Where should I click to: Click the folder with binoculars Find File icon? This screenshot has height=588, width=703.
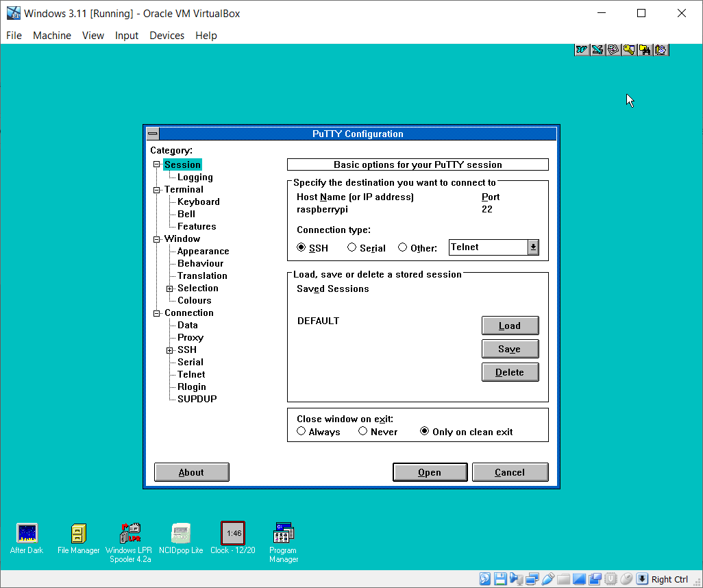645,50
